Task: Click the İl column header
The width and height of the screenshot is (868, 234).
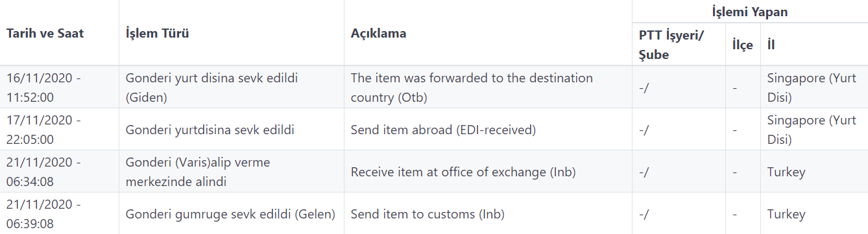Action: tap(771, 45)
